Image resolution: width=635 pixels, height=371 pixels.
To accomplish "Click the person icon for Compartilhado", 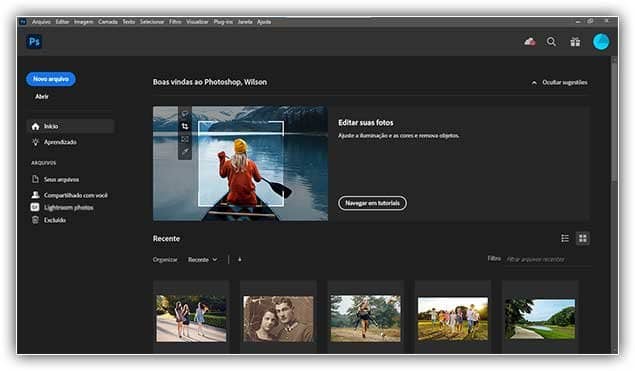I will pos(36,195).
